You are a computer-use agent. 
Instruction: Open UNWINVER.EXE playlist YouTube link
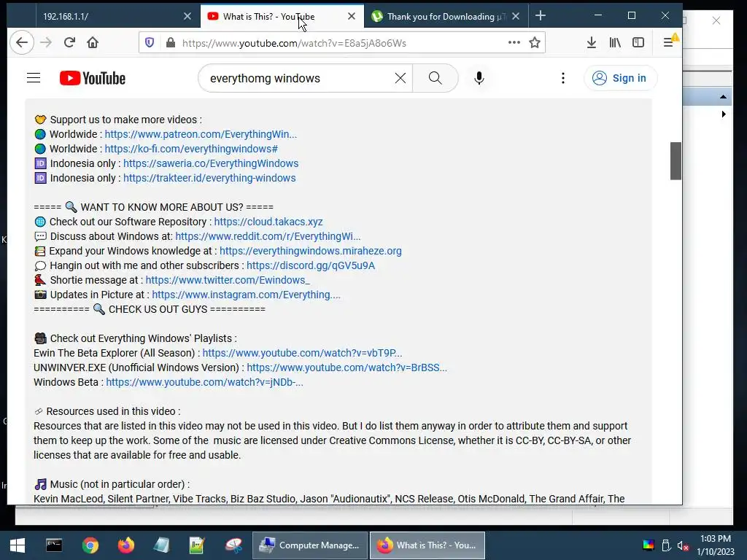(x=347, y=367)
